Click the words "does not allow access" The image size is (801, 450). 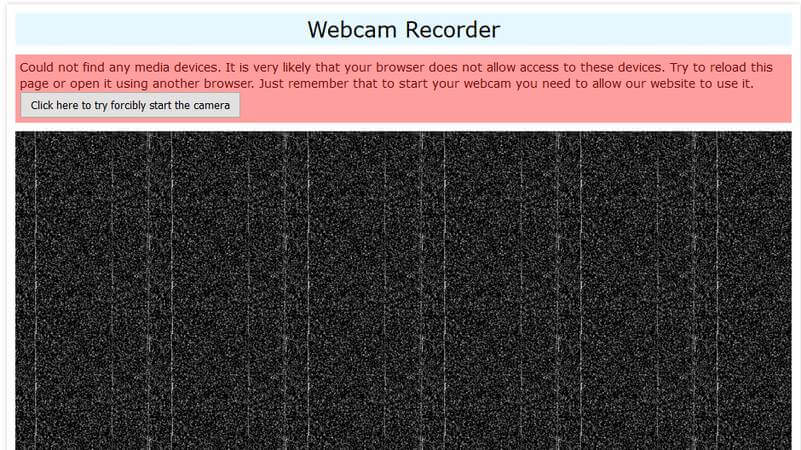(x=494, y=67)
